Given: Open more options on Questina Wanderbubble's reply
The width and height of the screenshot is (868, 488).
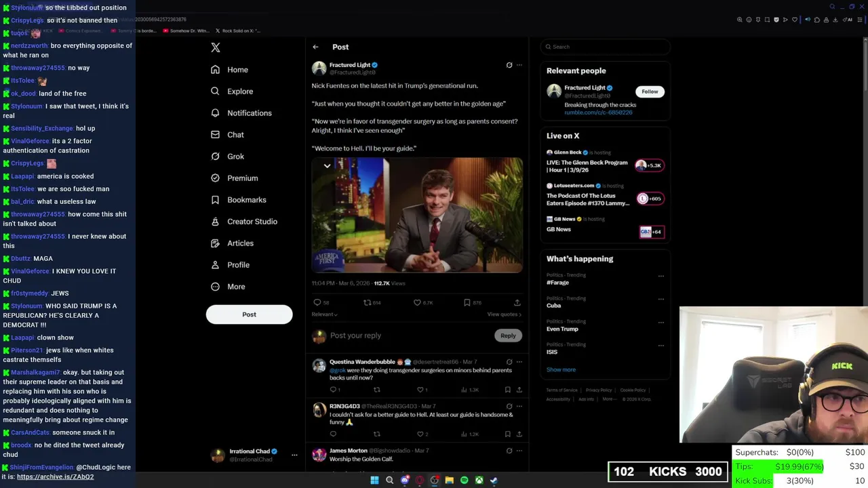Looking at the screenshot, I should [519, 362].
